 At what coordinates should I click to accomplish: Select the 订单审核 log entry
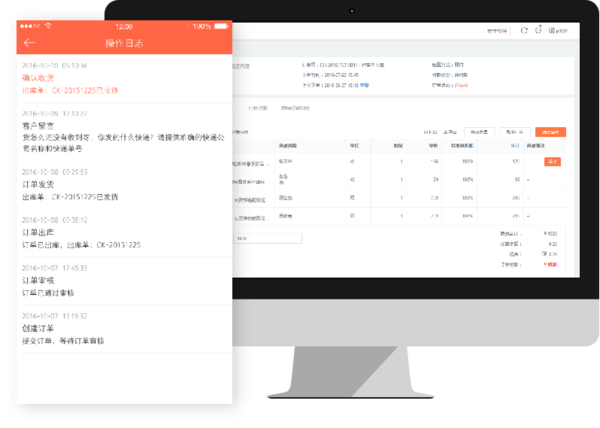[x=124, y=281]
